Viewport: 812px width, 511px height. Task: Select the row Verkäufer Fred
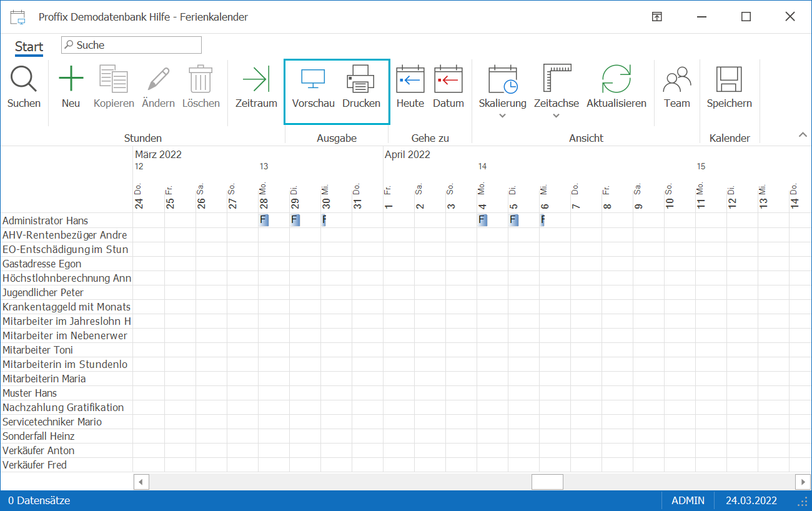tap(66, 465)
